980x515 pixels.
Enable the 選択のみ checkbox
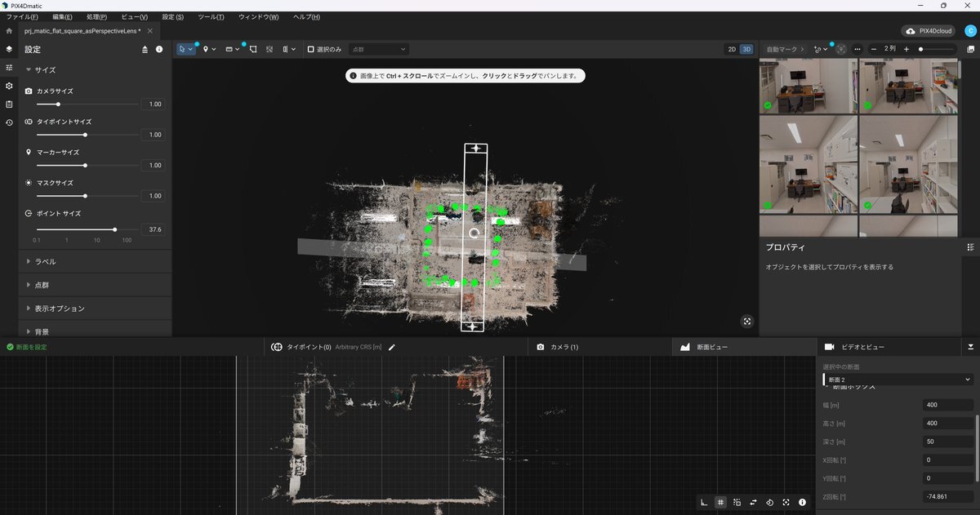point(311,49)
